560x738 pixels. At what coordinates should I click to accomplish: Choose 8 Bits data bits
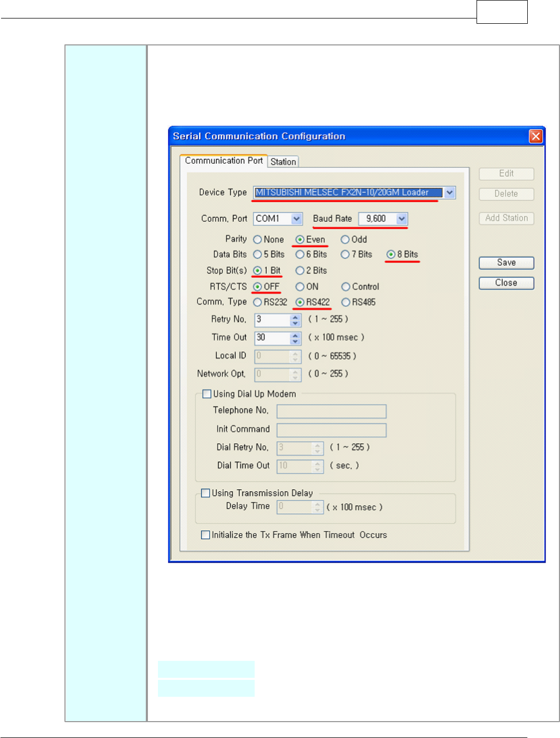coord(391,255)
